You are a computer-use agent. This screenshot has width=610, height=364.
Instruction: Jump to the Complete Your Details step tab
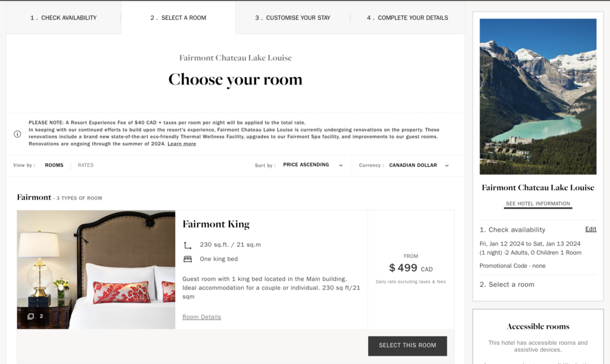(x=407, y=18)
